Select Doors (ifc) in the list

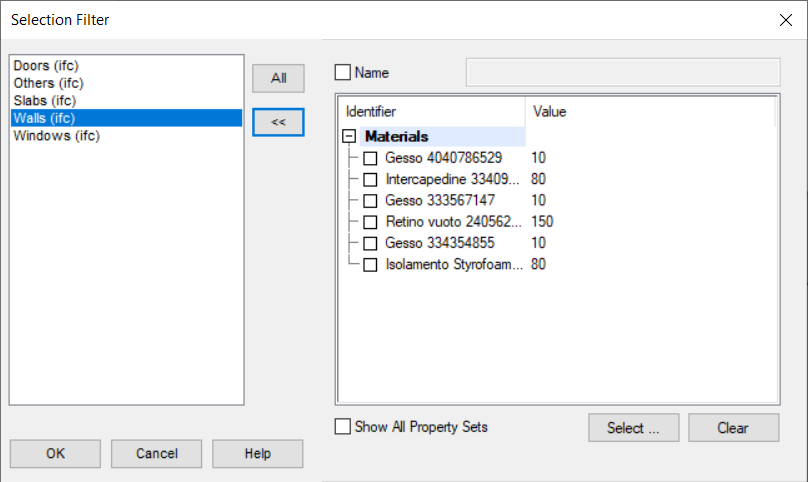[x=48, y=66]
